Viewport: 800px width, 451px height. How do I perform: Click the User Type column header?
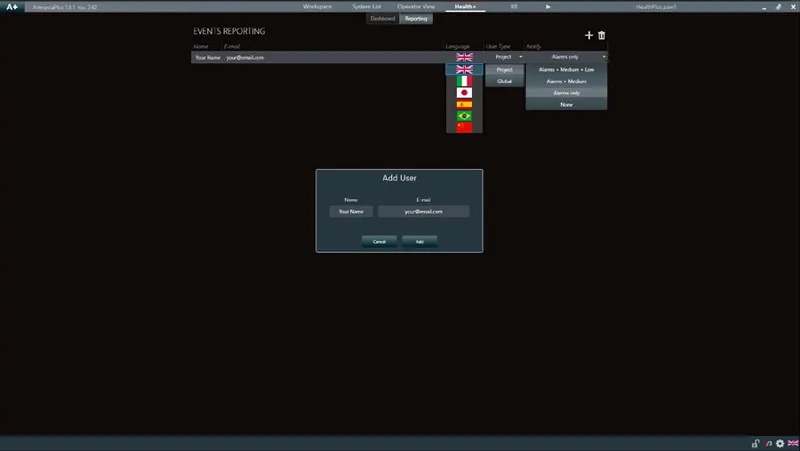[498, 46]
